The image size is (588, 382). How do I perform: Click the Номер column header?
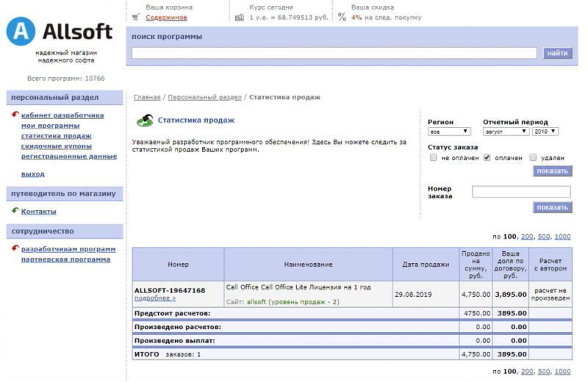(178, 264)
